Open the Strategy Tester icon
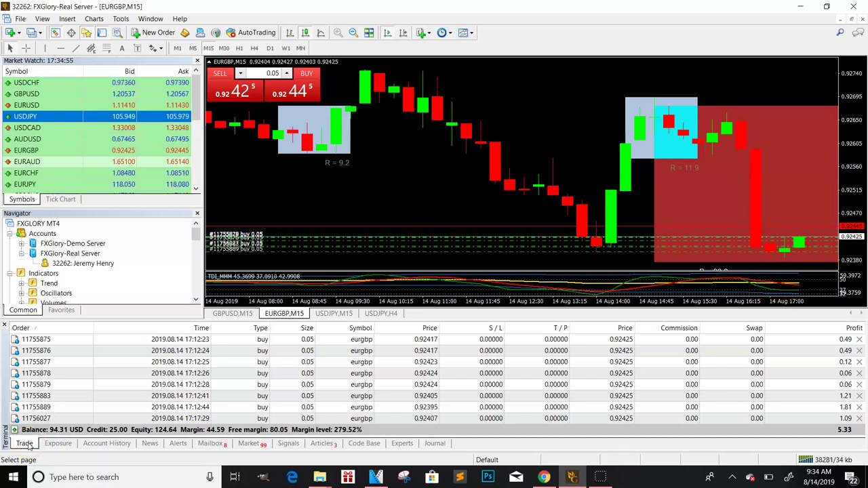The image size is (868, 488). (117, 33)
